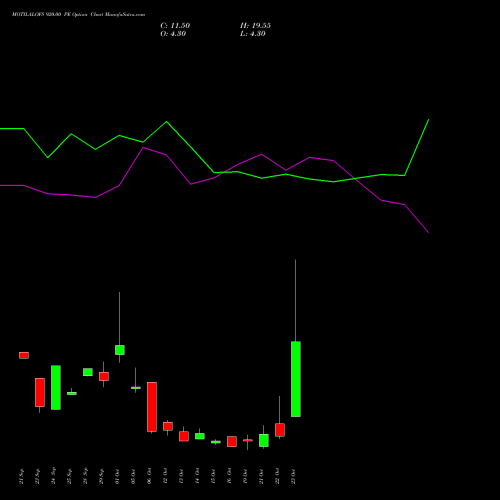Image resolution: width=500 pixels, height=500 pixels.
Task: Click the '19 Oct' date axis label
Action: (246, 476)
